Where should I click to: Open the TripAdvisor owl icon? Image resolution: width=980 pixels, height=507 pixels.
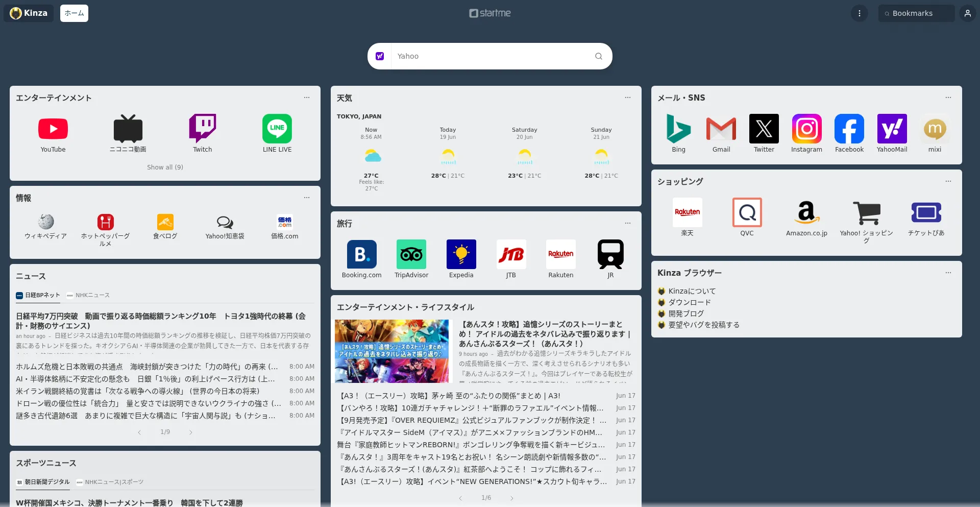click(411, 254)
